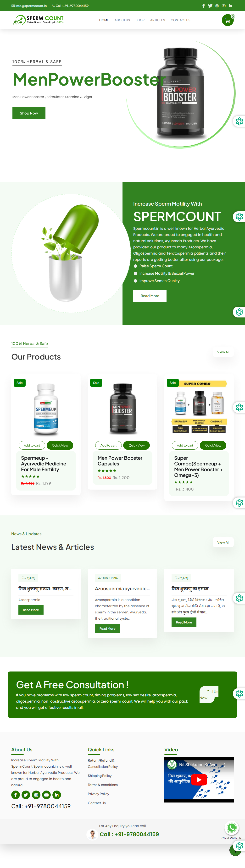245x868 pixels.
Task: Click View All next to Our Products
Action: click(x=223, y=352)
